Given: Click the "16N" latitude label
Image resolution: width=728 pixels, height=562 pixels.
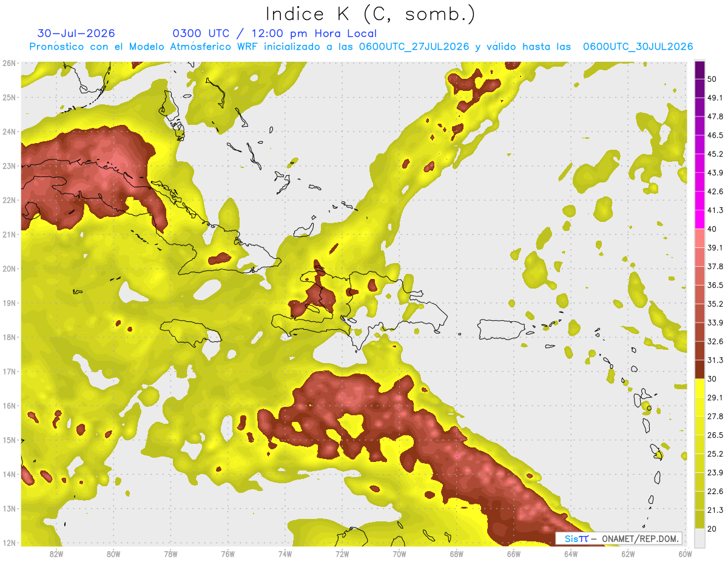Looking at the screenshot, I should pos(9,406).
